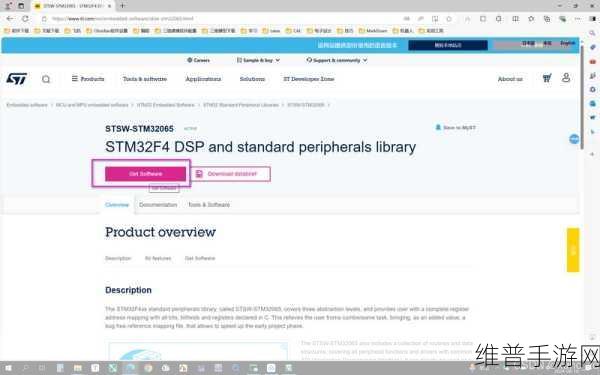600x375 pixels.
Task: Click Save to MyST
Action: (455, 127)
